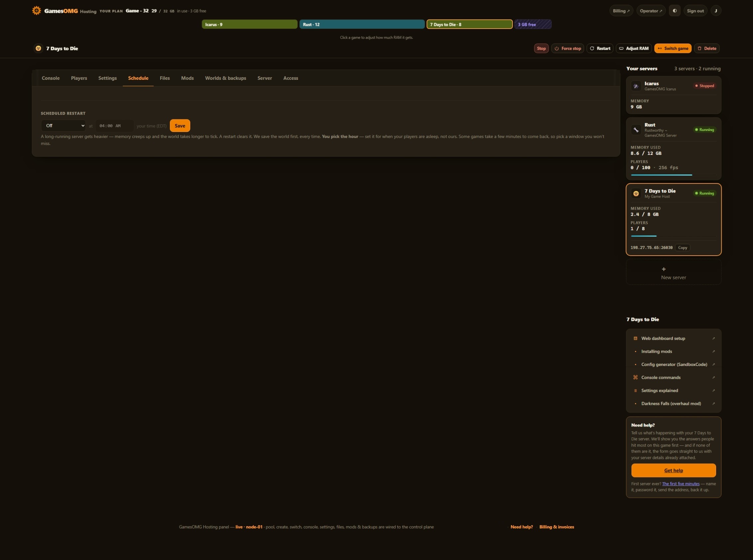Copy the server address 198.27.75.65:26030
This screenshot has height=560, width=753.
(682, 248)
